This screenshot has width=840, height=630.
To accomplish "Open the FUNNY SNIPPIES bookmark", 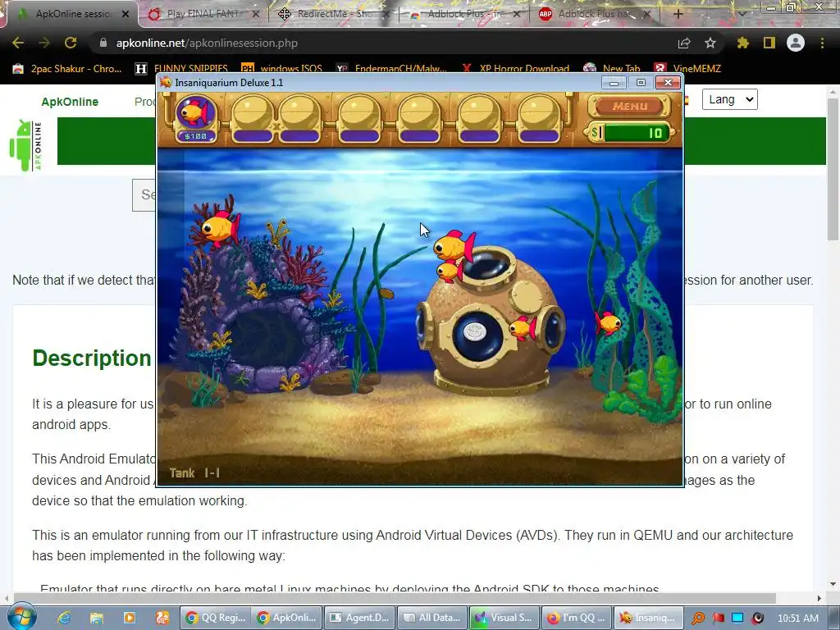I will 181,69.
